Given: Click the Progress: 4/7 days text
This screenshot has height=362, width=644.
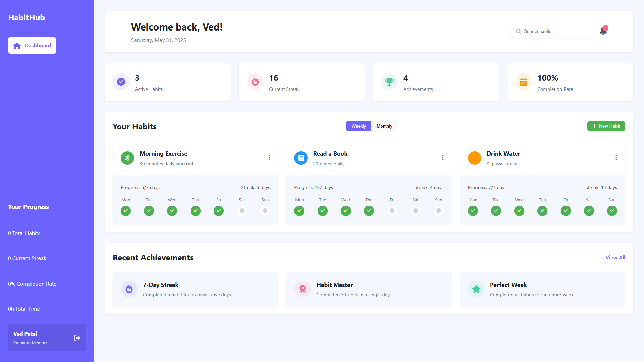Looking at the screenshot, I should click(x=314, y=188).
